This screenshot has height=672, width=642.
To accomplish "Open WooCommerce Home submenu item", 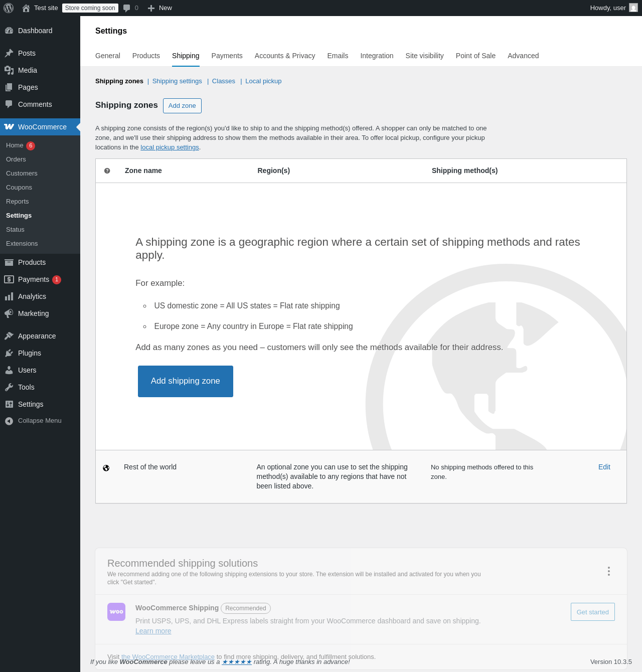I will click(15, 145).
